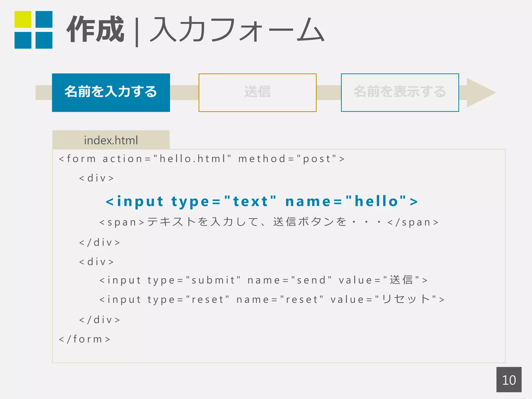Click the last closing </div> tag
532x399 pixels.
click(x=99, y=320)
